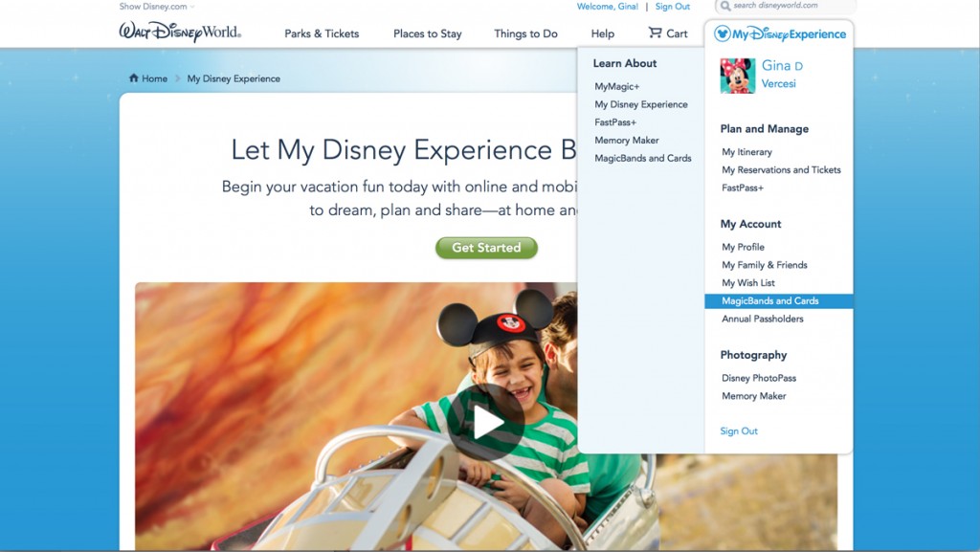980x552 pixels.
Task: Open MyMagic+ under Learn About
Action: point(617,86)
